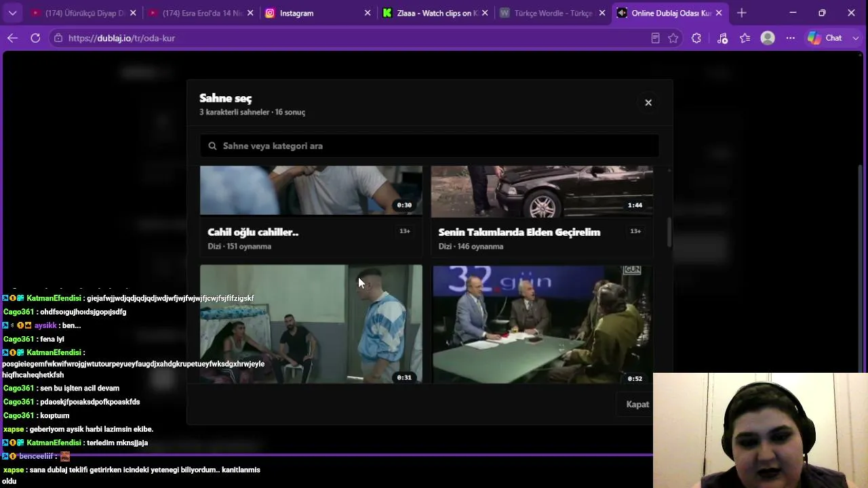Click the xapse chat message 'geberiyom aysik'
Screen dimensions: 868x488
click(x=92, y=429)
